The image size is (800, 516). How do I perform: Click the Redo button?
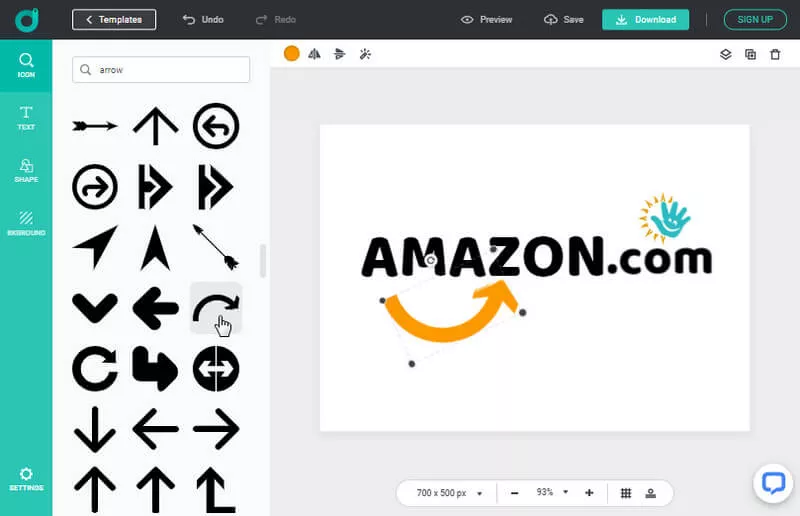coord(276,19)
